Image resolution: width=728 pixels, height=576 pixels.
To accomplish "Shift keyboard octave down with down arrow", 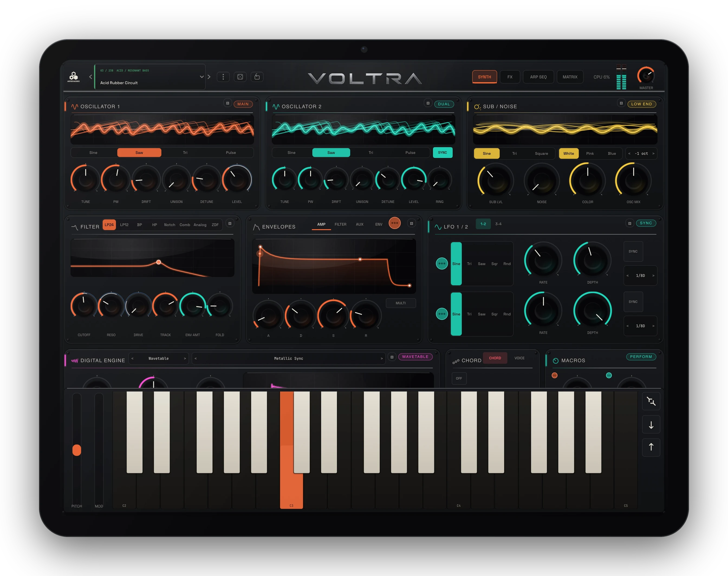I will point(651,425).
